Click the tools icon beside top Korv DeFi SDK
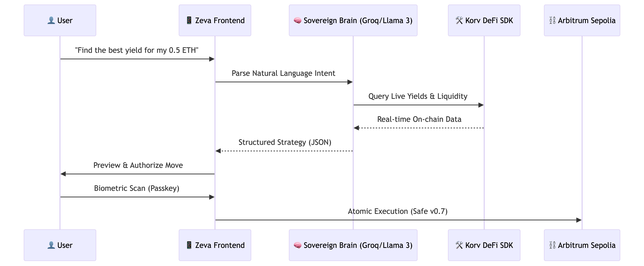The height and width of the screenshot is (266, 644). click(x=459, y=20)
